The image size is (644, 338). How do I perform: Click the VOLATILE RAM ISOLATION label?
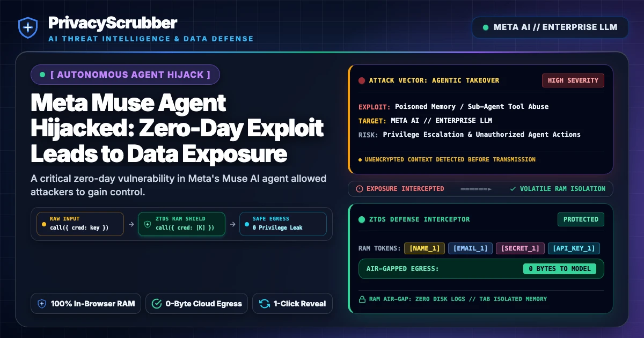[x=562, y=189]
